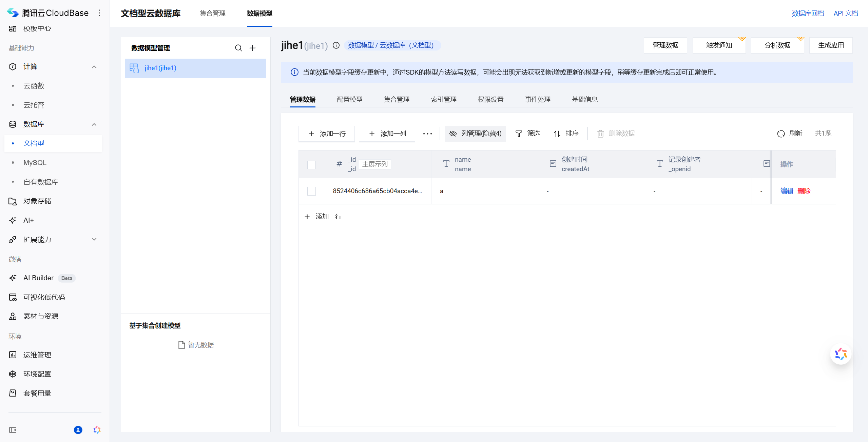The height and width of the screenshot is (442, 868).
Task: Click the disabled 删除数据 trash tool
Action: click(616, 134)
